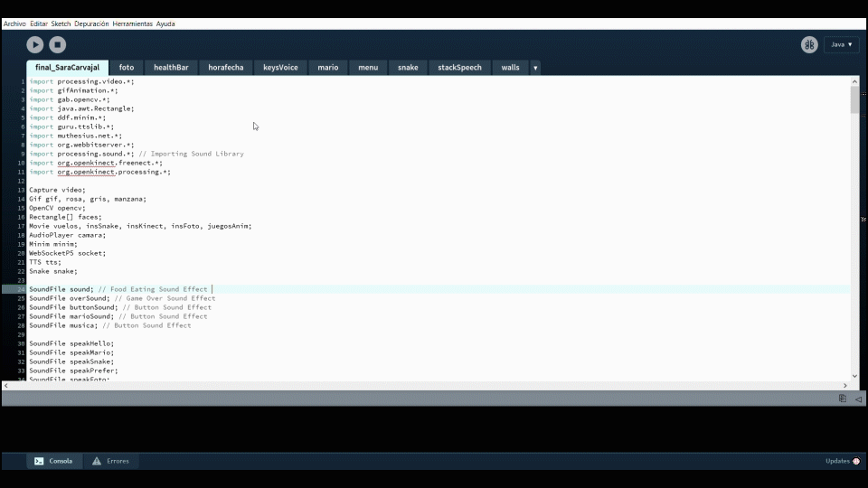This screenshot has height=488, width=868.
Task: Click the 'SoundFile musica;' line
Action: pyautogui.click(x=110, y=325)
